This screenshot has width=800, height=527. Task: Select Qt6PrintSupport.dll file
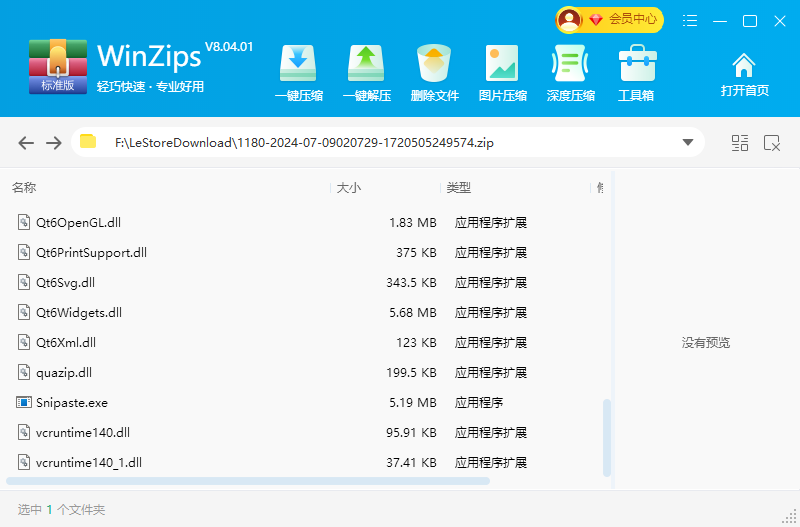(308, 253)
